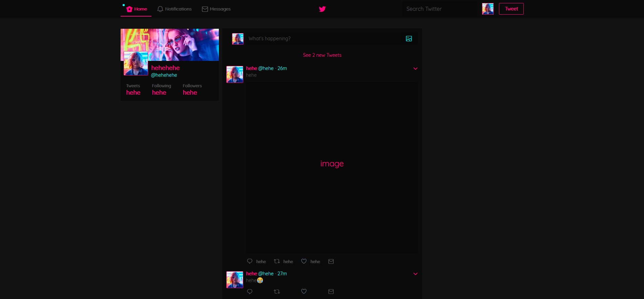The height and width of the screenshot is (299, 644).
Task: Click the avatar beside the compose box
Action: (238, 39)
